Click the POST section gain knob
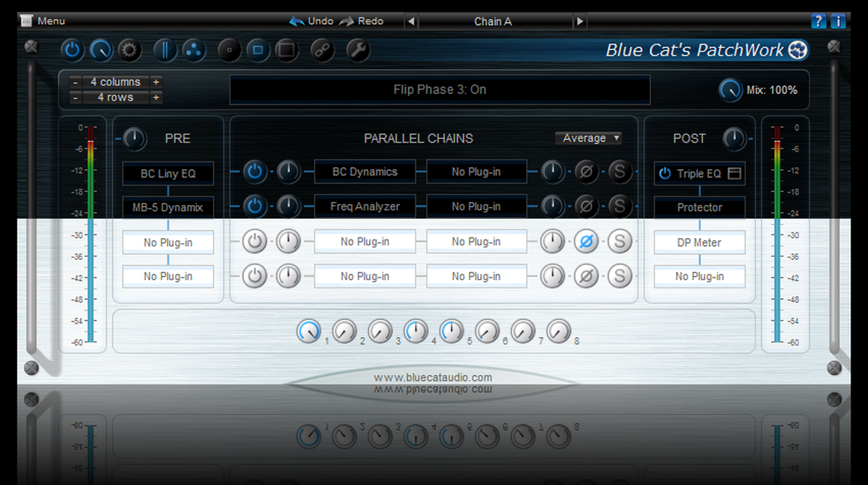 pyautogui.click(x=734, y=138)
